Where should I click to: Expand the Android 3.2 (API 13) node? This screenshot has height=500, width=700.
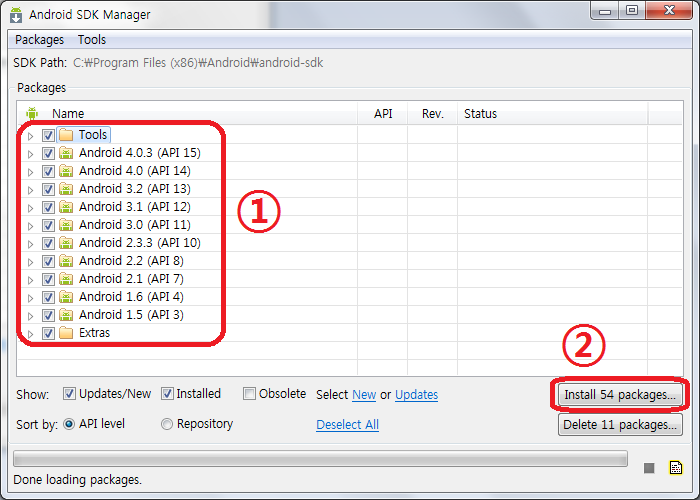pos(30,190)
